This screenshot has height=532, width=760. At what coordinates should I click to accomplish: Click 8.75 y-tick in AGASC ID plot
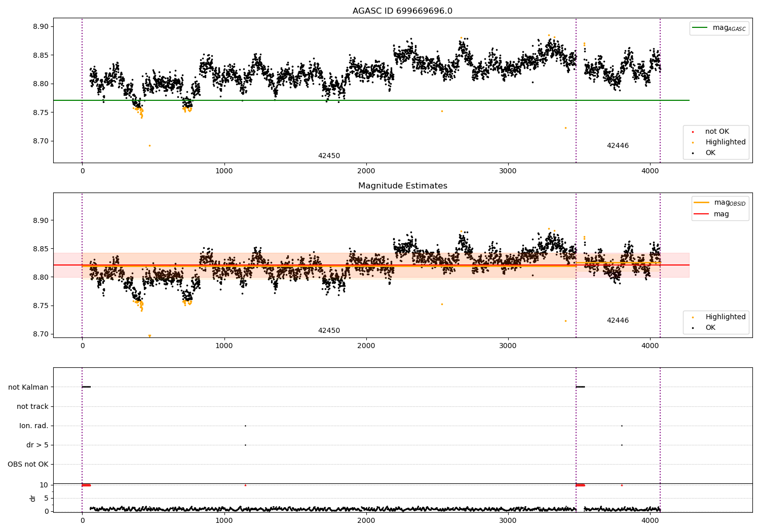pos(40,112)
